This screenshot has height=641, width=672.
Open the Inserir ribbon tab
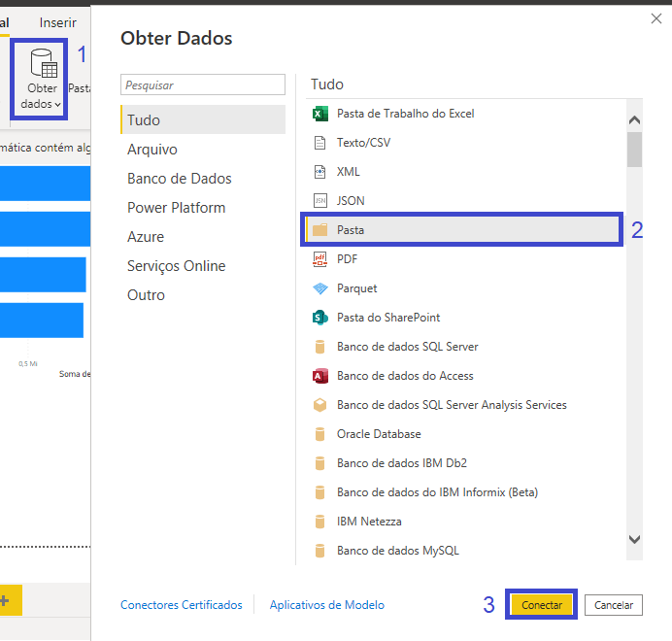58,22
